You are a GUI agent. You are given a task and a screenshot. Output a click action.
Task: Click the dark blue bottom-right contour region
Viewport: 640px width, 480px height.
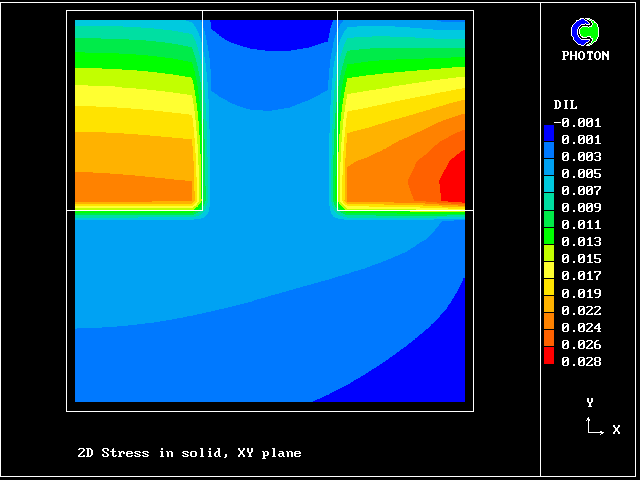coord(420,370)
